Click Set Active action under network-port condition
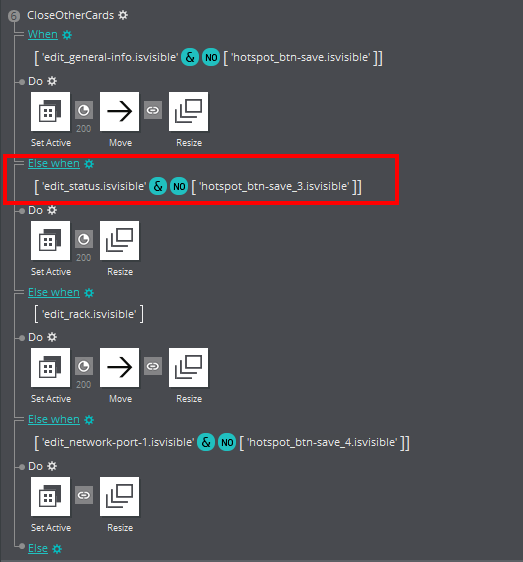Screen dimensions: 523x562 pos(51,496)
